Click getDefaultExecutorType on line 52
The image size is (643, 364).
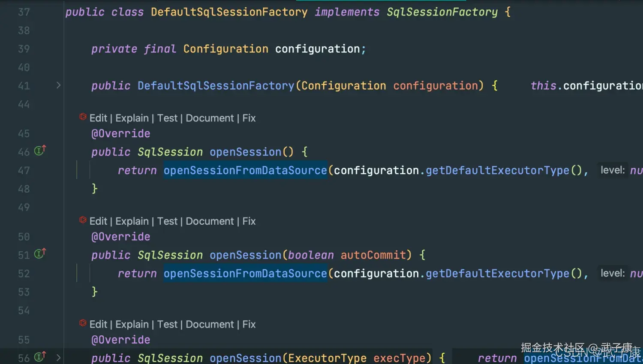coord(497,274)
